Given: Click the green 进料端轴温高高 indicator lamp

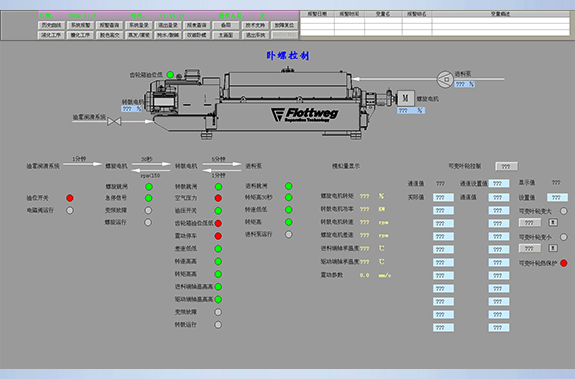Looking at the screenshot, I should [218, 287].
